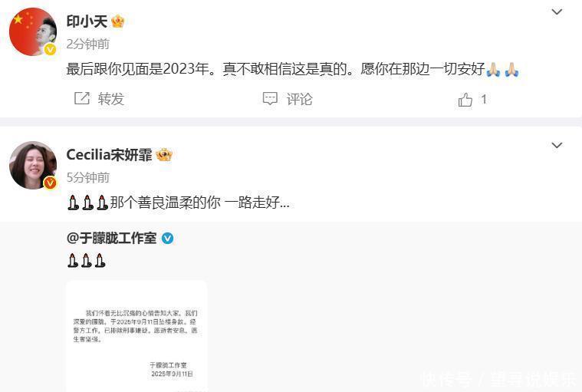Screen dimensions: 582x392
Task: Click yellow verified badge on 印小天's avatar
Action: coord(50,49)
